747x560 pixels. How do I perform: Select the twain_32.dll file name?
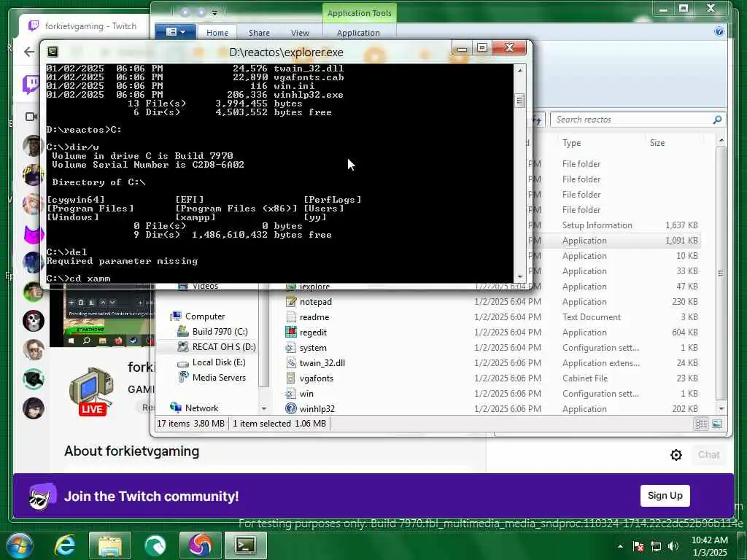pos(322,363)
